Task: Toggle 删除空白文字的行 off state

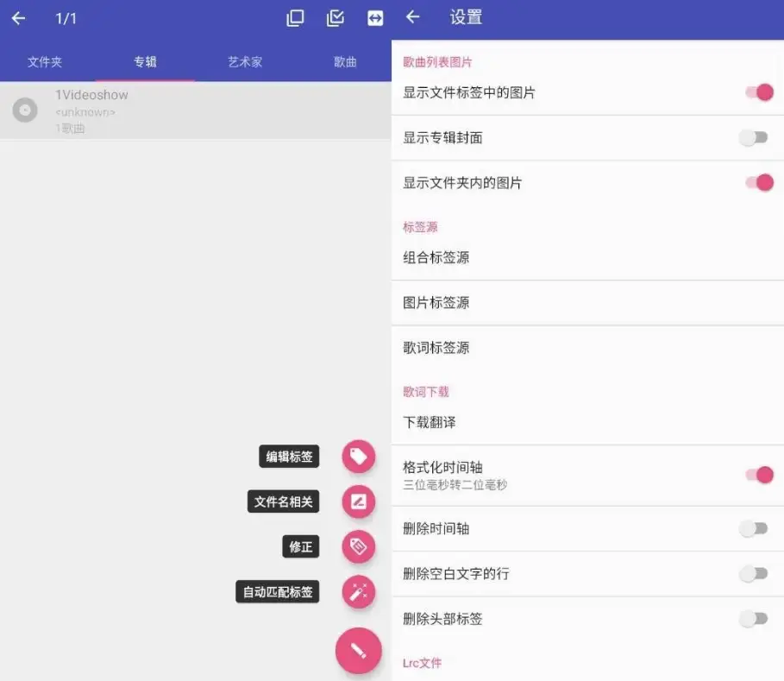Action: coord(756,574)
